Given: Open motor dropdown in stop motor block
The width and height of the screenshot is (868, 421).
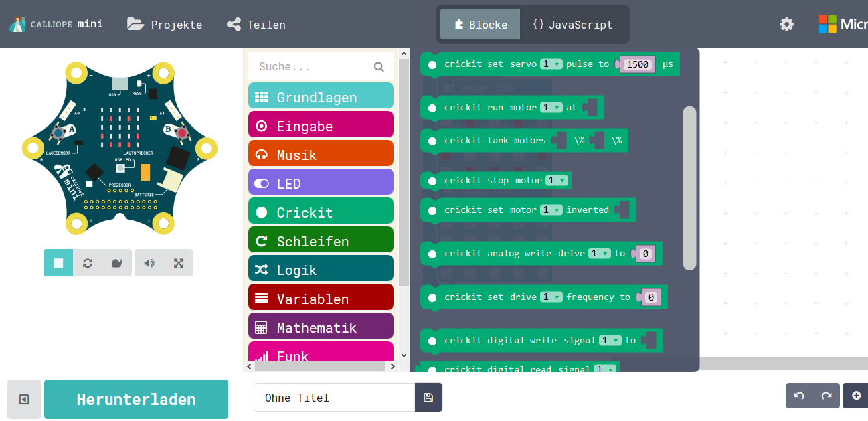Looking at the screenshot, I should click(x=557, y=181).
